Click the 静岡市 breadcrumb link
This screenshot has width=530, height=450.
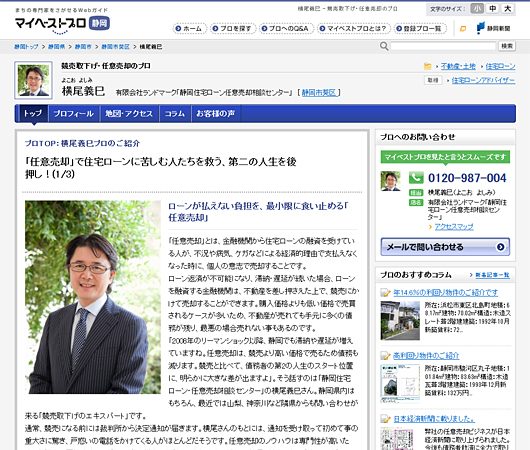(83, 47)
